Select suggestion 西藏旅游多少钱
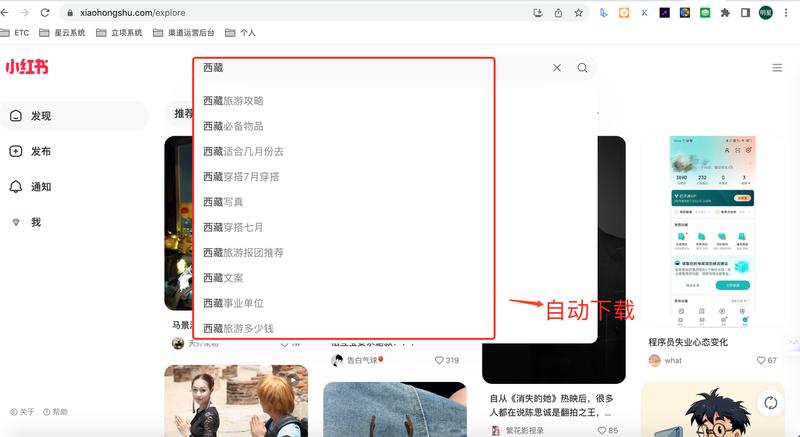This screenshot has width=800, height=437. pyautogui.click(x=238, y=328)
